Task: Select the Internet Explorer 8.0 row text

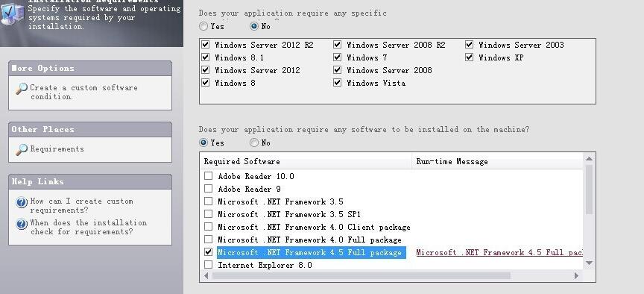Action: [x=265, y=265]
